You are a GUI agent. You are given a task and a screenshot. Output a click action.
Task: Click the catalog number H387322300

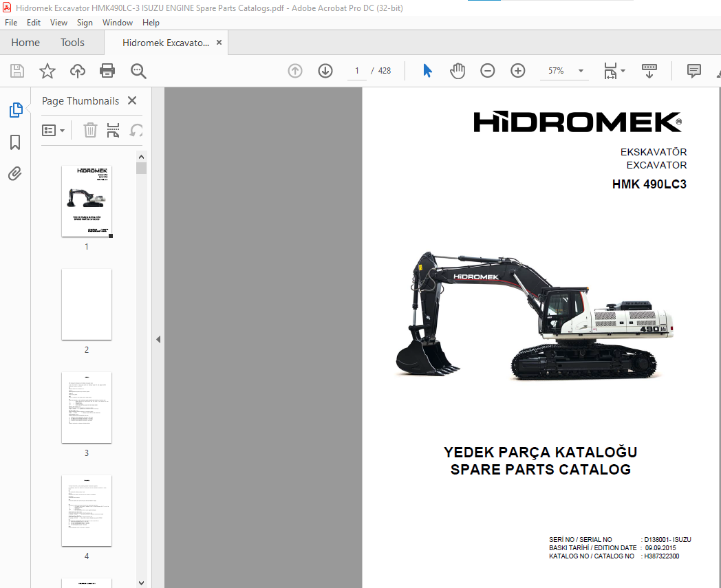tap(661, 556)
